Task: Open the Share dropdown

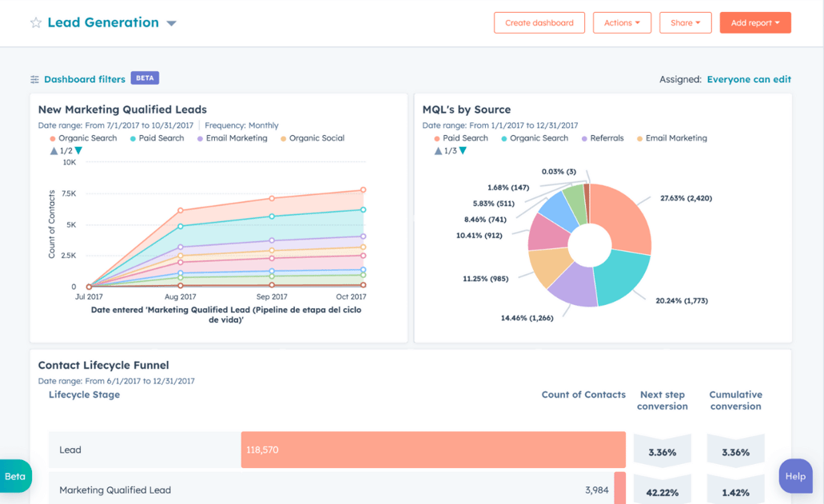Action: click(685, 22)
